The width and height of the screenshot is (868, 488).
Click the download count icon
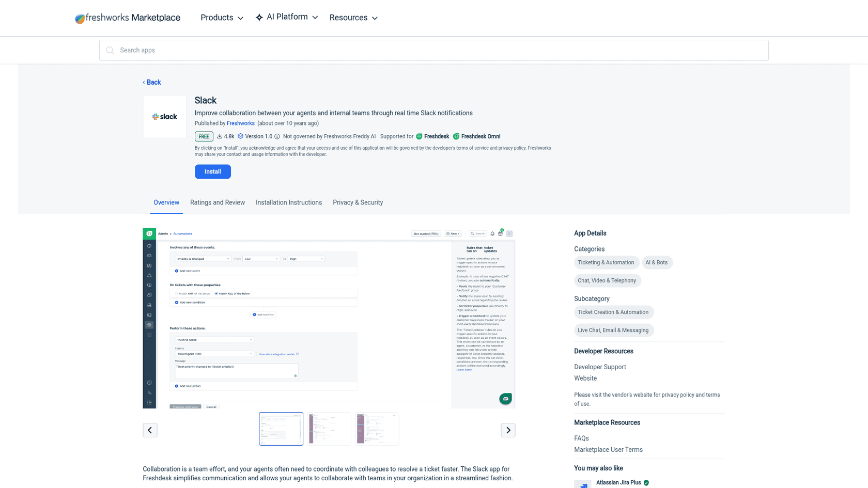coord(220,136)
